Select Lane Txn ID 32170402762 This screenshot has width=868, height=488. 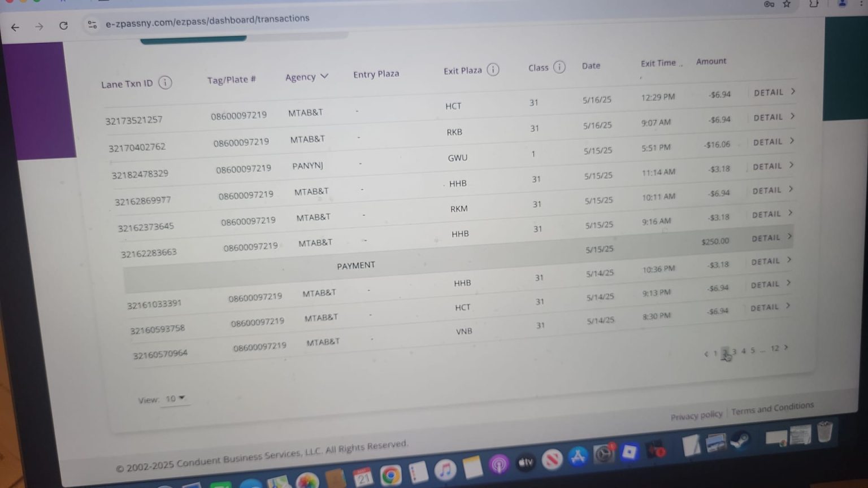137,147
